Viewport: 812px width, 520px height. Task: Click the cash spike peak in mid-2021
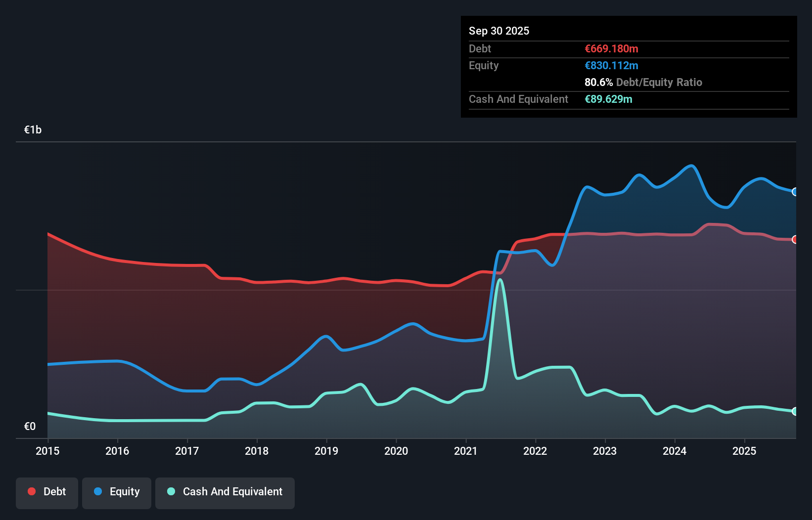(500, 281)
